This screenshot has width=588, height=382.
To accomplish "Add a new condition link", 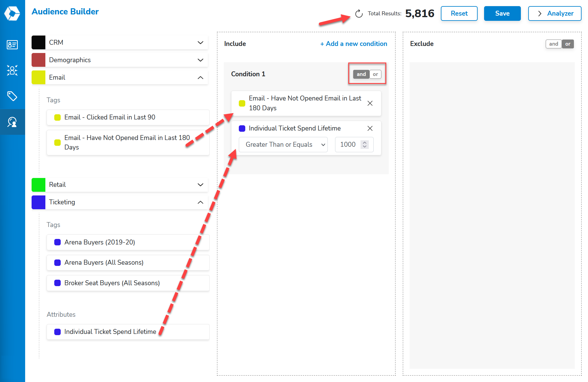I will 354,44.
